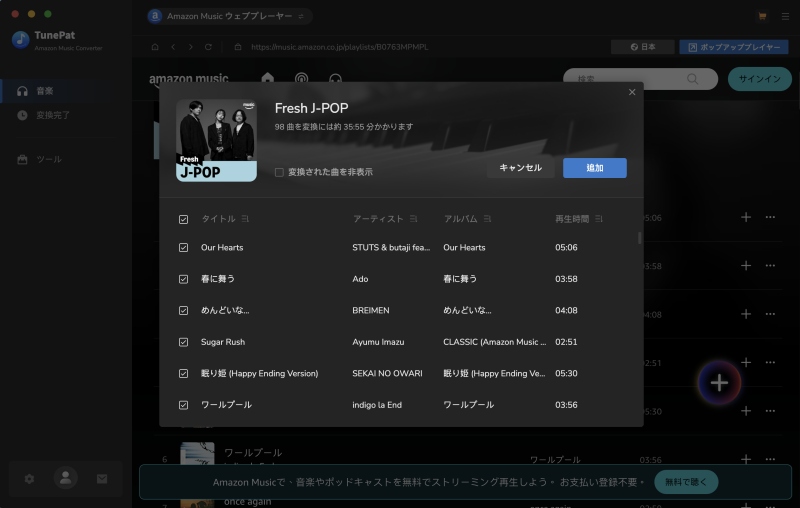800x508 pixels.
Task: Click the user profile avatar icon
Action: [x=66, y=478]
